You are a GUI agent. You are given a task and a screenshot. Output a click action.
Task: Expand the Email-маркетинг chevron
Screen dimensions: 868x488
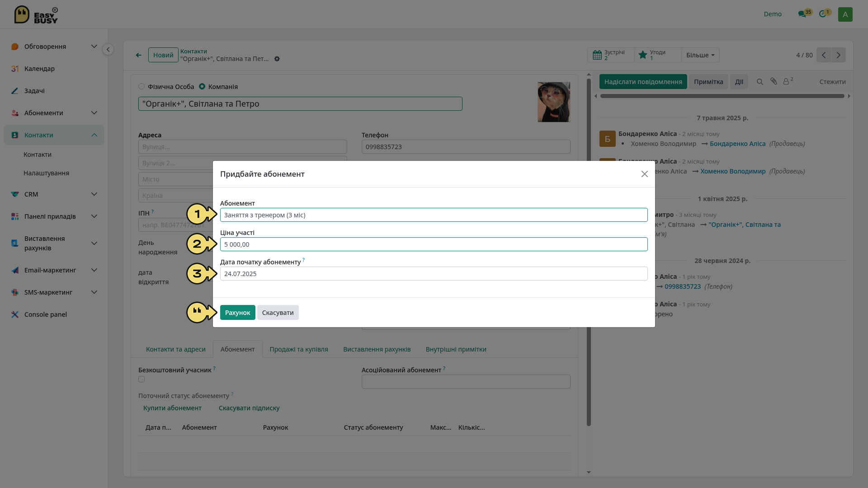[94, 270]
